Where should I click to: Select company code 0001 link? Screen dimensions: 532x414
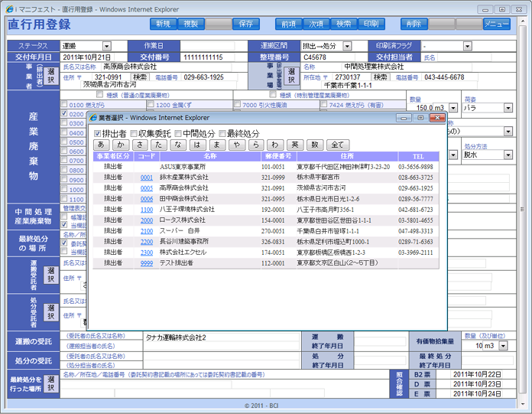tap(147, 178)
